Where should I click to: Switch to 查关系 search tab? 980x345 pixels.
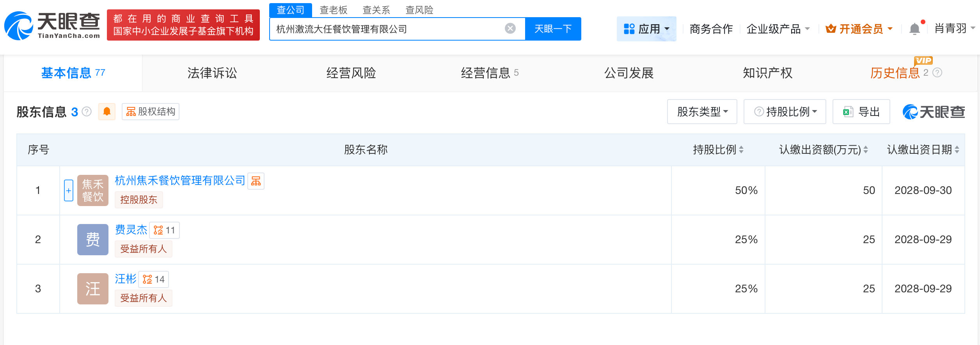376,10
